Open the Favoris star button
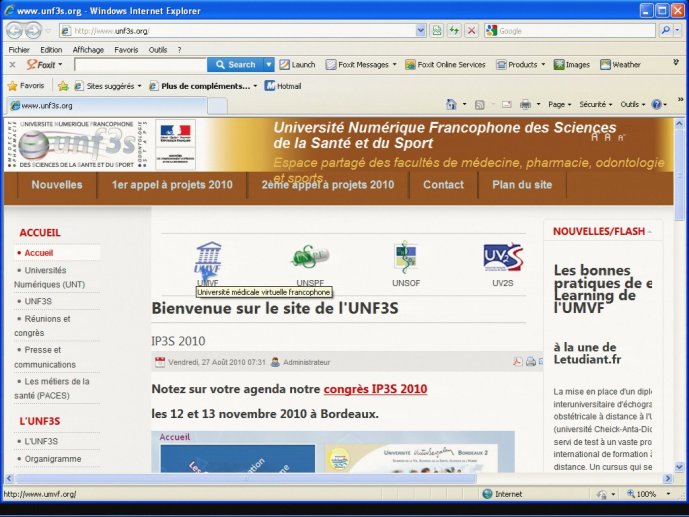Viewport: 689px width, 517px height. pyautogui.click(x=26, y=86)
